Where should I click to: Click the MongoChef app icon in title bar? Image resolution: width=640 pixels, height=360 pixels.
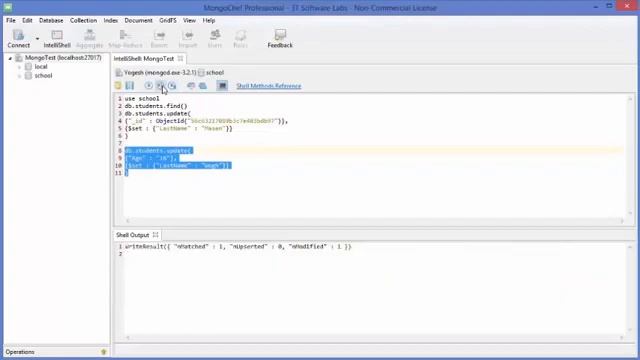click(8, 7)
